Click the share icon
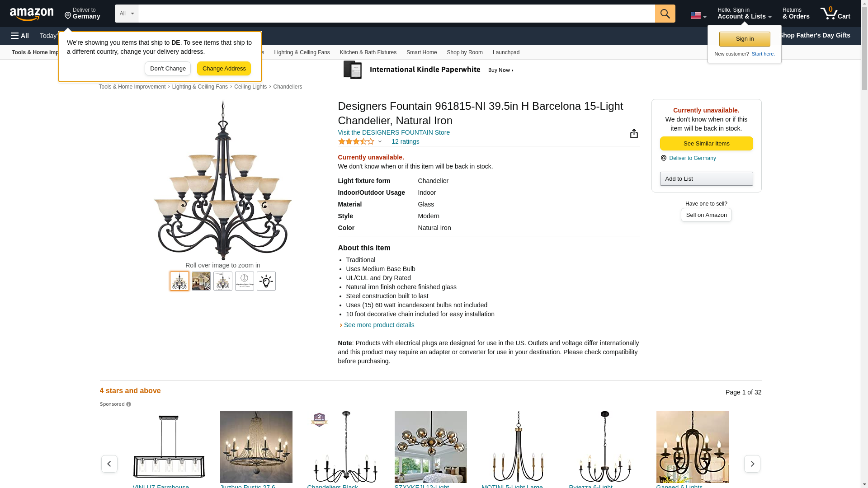Image resolution: width=868 pixels, height=488 pixels. [634, 134]
